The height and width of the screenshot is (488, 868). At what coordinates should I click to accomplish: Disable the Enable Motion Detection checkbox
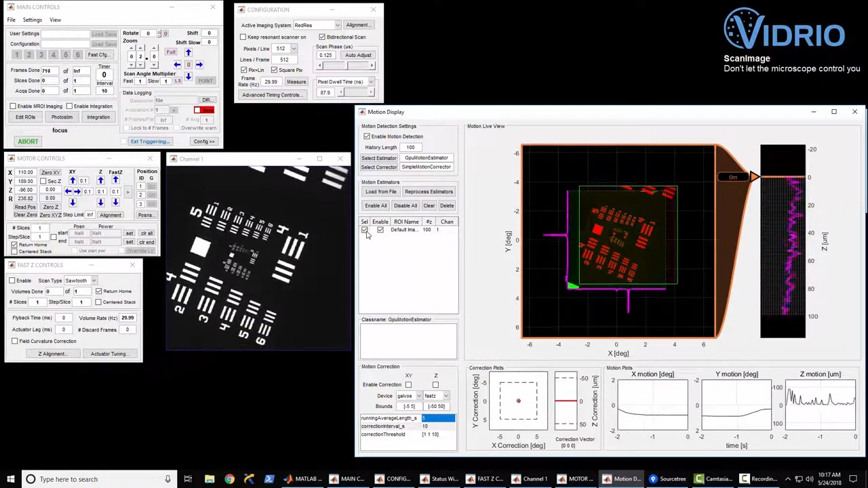coord(367,137)
